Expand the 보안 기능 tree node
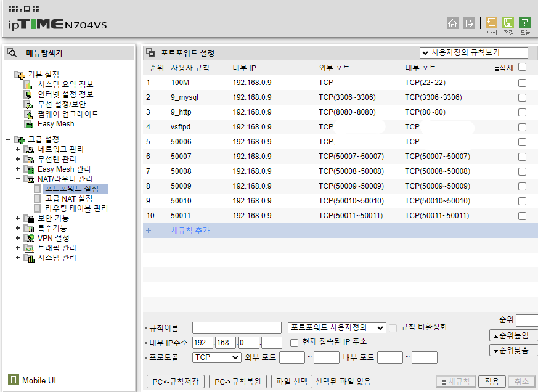538x392 pixels. (18, 218)
